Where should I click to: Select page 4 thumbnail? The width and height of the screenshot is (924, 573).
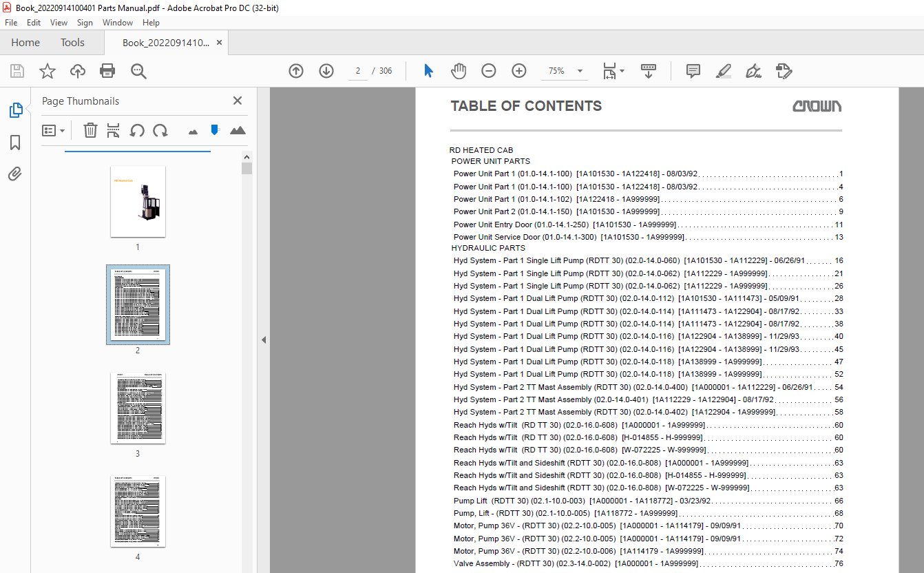tap(138, 511)
